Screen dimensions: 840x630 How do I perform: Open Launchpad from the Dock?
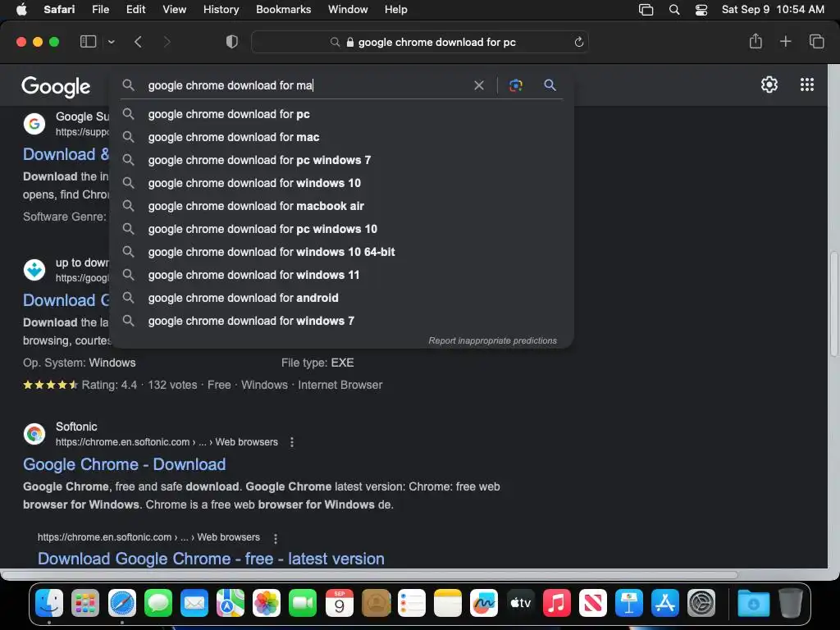(x=85, y=603)
